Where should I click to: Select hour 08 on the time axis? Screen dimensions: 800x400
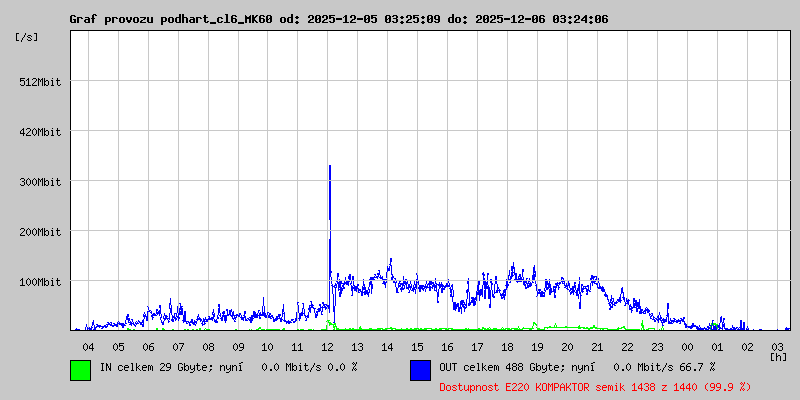208,346
